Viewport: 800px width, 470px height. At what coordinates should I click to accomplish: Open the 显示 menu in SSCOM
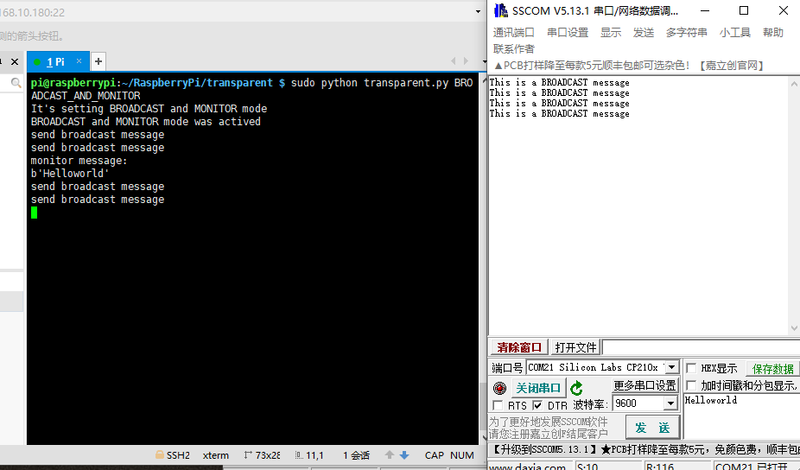[610, 33]
